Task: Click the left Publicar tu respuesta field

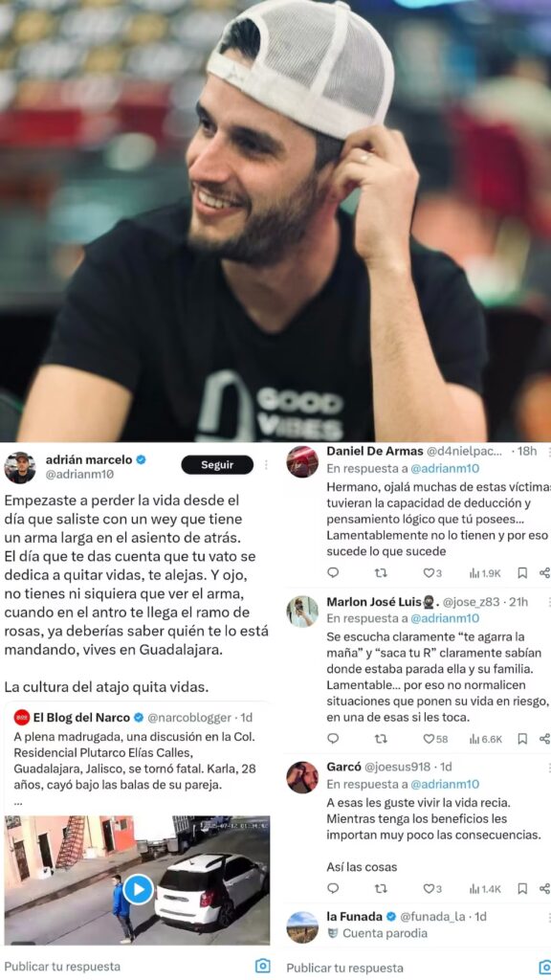Action: 125,967
